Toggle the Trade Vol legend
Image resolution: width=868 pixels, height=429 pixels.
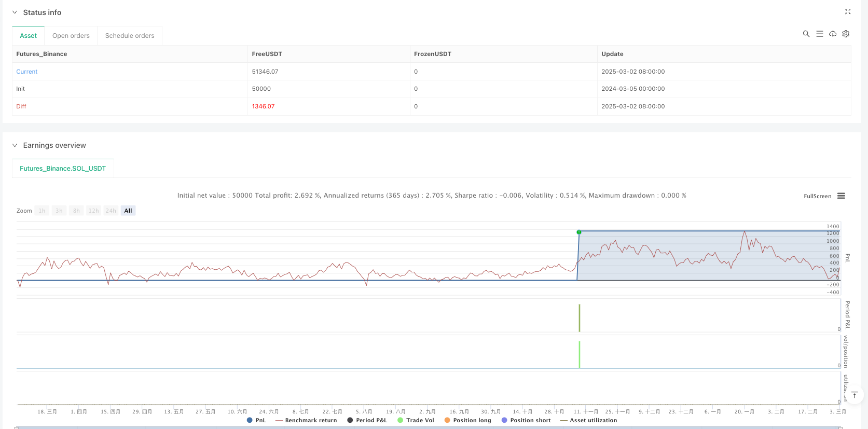(416, 420)
